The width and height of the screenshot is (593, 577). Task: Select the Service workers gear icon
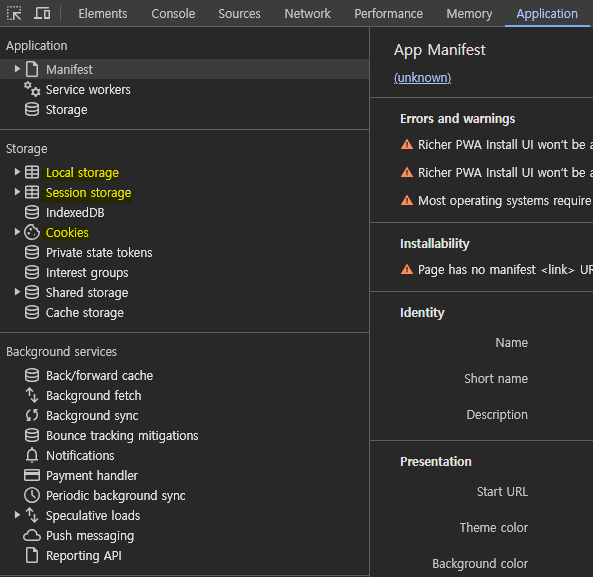[32, 90]
